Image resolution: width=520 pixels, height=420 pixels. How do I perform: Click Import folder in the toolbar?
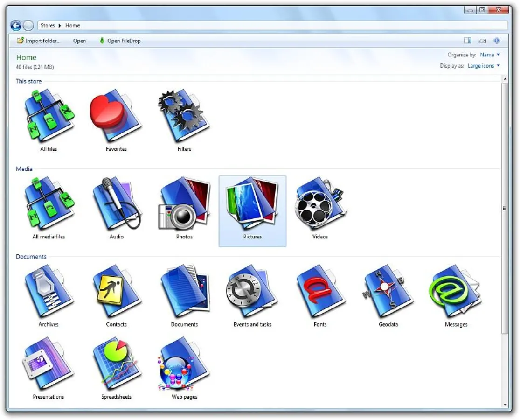point(39,41)
